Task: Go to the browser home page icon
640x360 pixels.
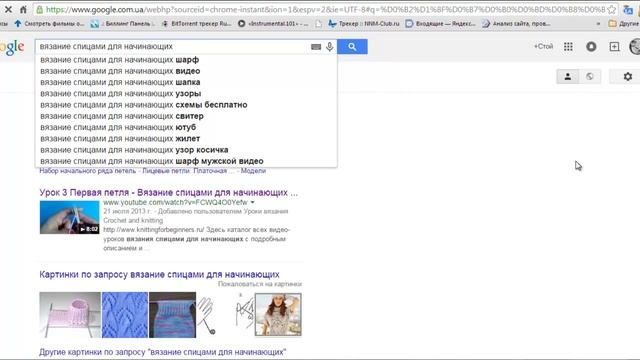Action: tap(23, 9)
